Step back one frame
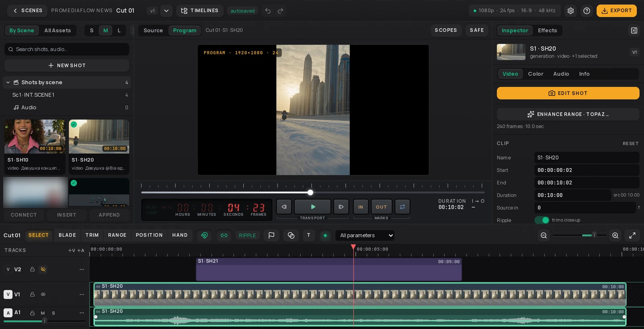Viewport: 644px width, 329px height. pyautogui.click(x=284, y=207)
